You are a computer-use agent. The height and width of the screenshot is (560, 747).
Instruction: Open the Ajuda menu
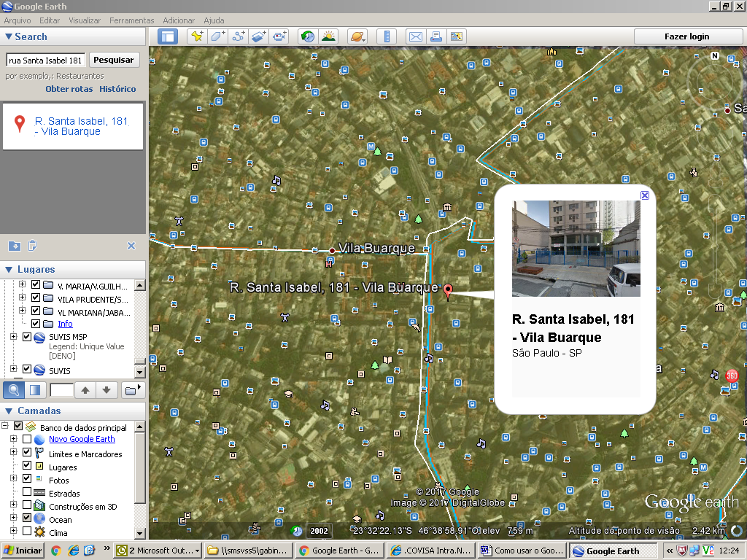click(214, 20)
